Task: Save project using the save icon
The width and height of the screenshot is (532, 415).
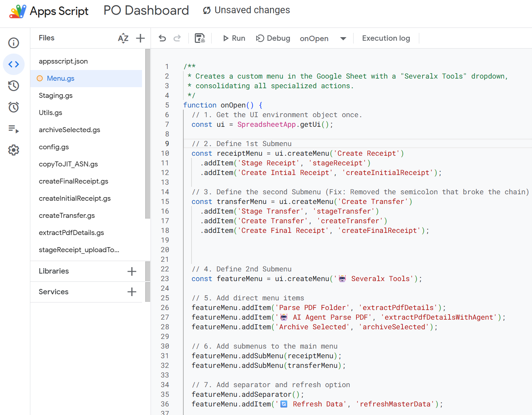Action: click(200, 38)
